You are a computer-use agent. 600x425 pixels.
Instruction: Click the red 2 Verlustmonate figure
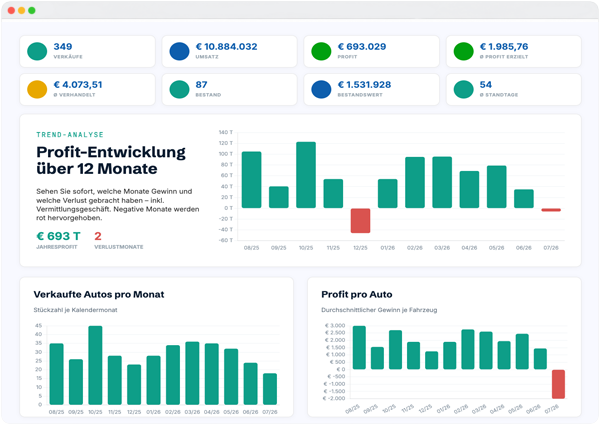tap(98, 236)
